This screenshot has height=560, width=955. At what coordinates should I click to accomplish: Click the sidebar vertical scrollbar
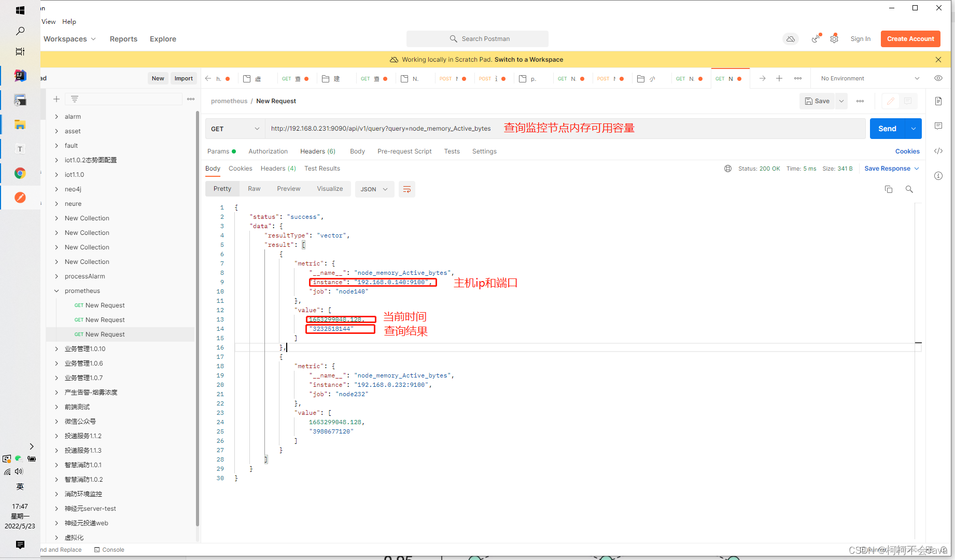pyautogui.click(x=198, y=318)
